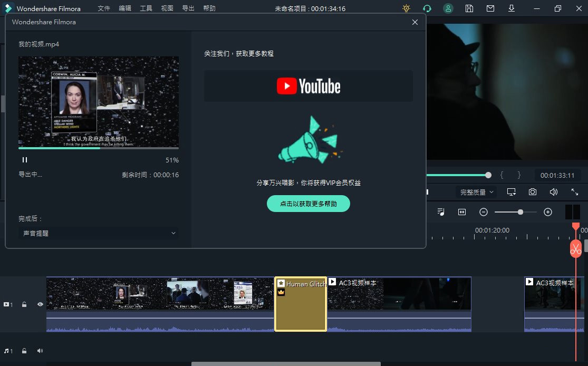Mute the audio track speaker icon

pos(40,350)
